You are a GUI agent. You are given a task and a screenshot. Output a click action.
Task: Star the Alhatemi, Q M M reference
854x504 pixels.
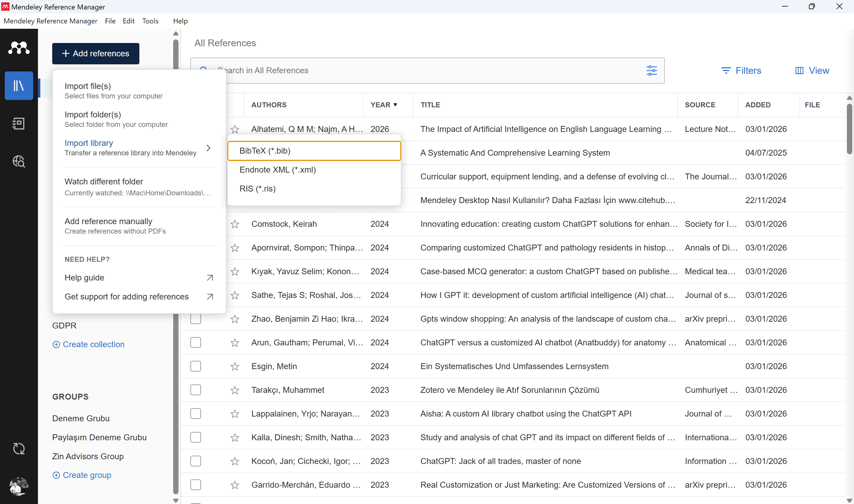[235, 129]
